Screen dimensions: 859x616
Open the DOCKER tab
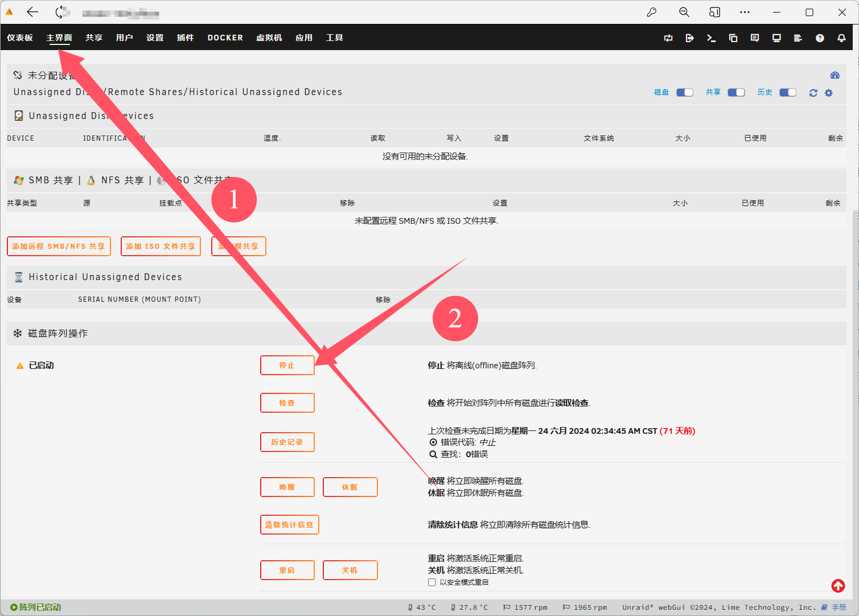point(225,38)
